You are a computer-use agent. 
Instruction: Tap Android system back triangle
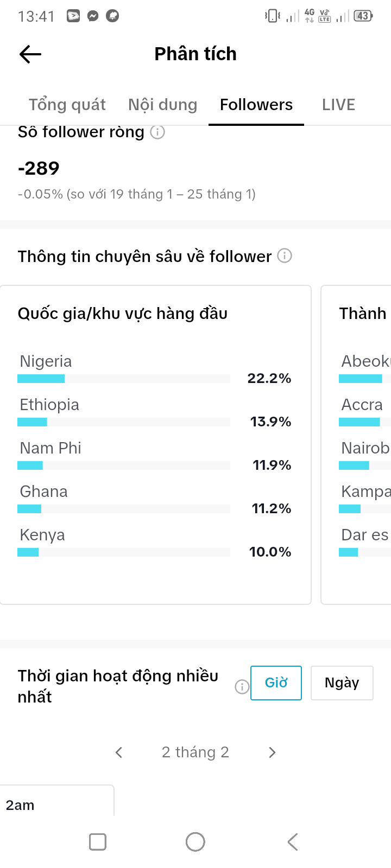(x=293, y=842)
